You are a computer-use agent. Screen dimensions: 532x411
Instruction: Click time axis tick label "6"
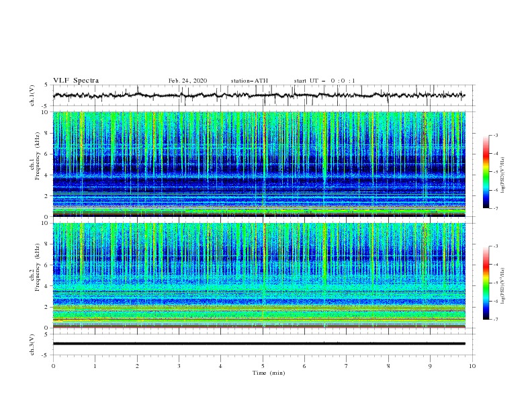click(x=305, y=366)
